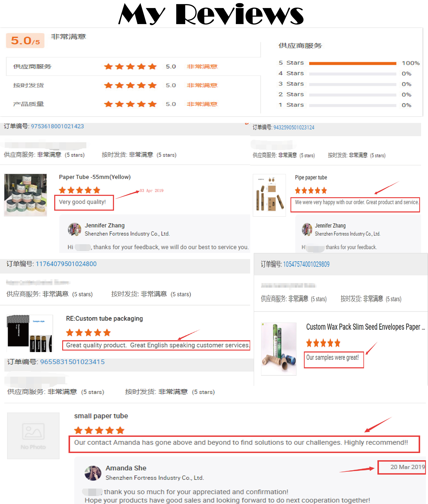
Task: Click the Paper Tube 55mm Yellow product thumbnail
Action: point(26,195)
